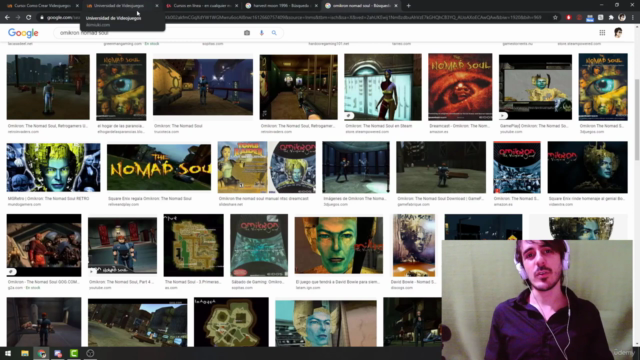Open the 'Sábado de Gaming' Omikron cover
Image resolution: width=640 pixels, height=360 pixels.
[259, 245]
